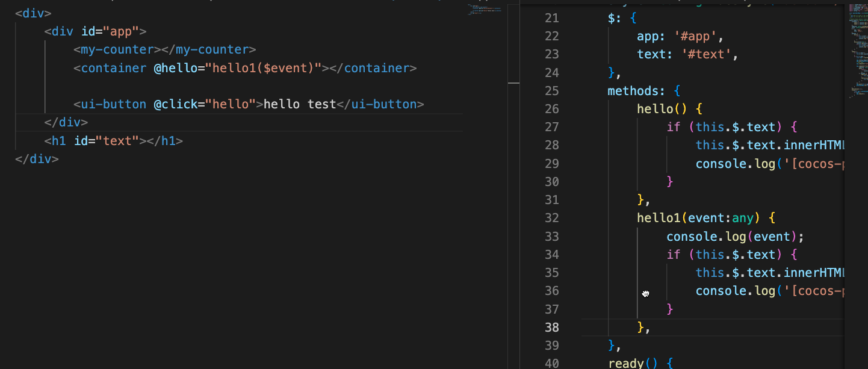The width and height of the screenshot is (868, 369).
Task: Click the any type annotation on line 32
Action: click(x=743, y=218)
